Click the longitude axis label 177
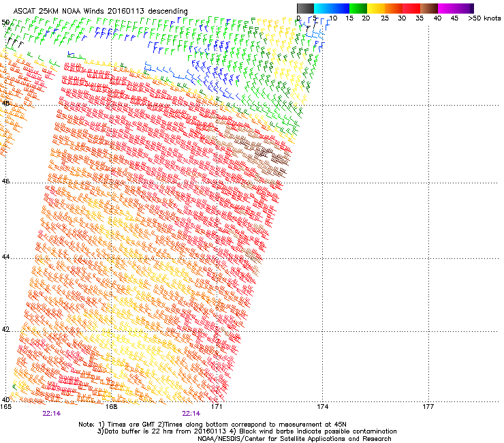The width and height of the screenshot is (504, 443). [x=428, y=407]
